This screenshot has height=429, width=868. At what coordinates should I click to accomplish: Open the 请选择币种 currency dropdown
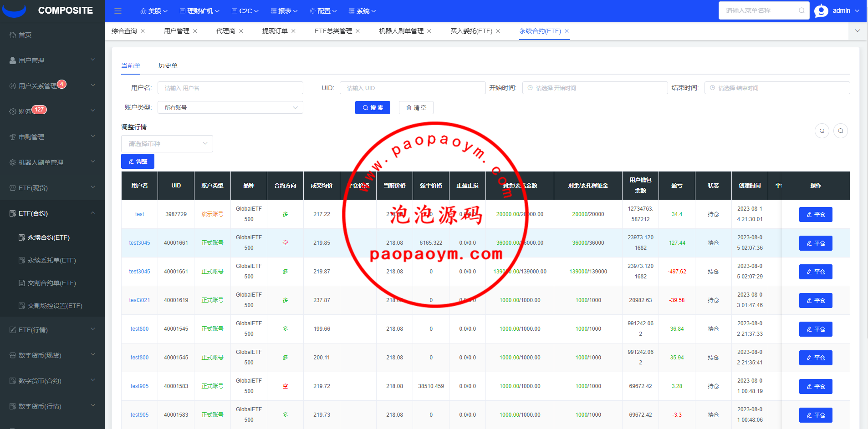click(167, 144)
